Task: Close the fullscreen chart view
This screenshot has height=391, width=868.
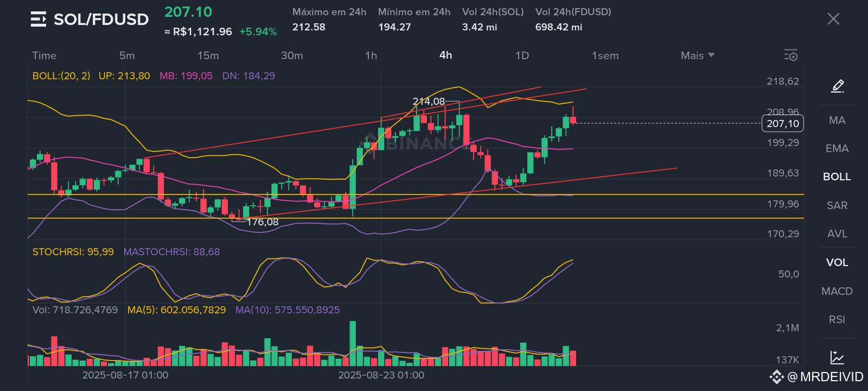Action: coord(833,19)
